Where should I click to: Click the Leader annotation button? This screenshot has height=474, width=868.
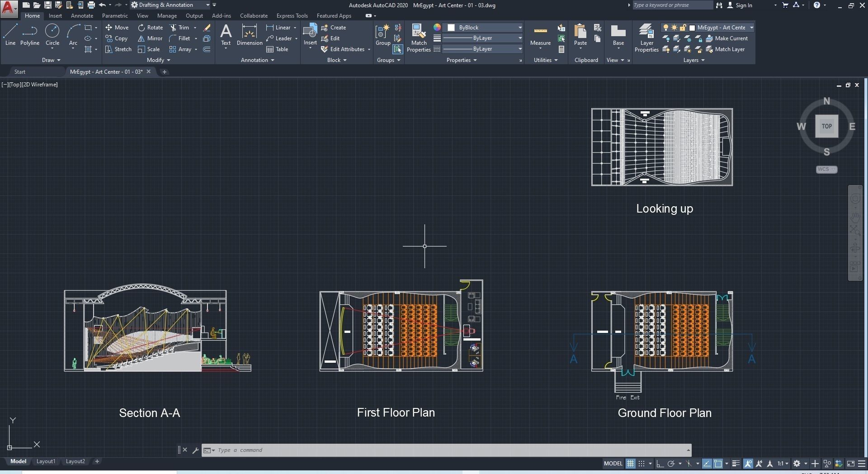click(x=279, y=38)
